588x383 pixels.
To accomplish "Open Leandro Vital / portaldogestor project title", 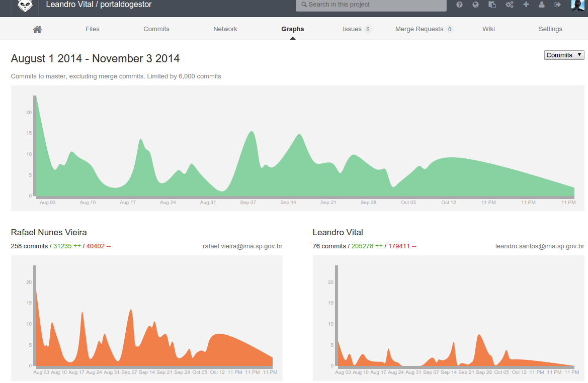I will (99, 5).
